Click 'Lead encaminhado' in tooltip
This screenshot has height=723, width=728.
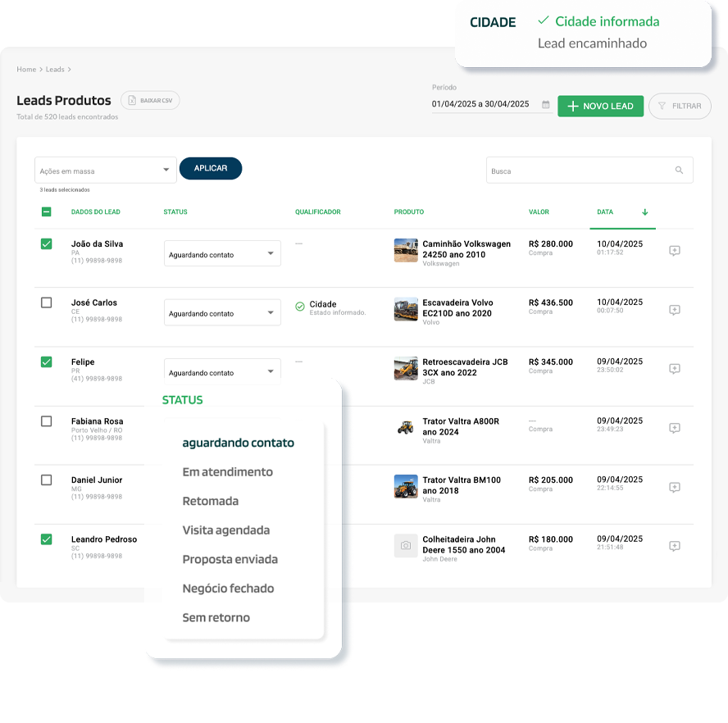592,43
